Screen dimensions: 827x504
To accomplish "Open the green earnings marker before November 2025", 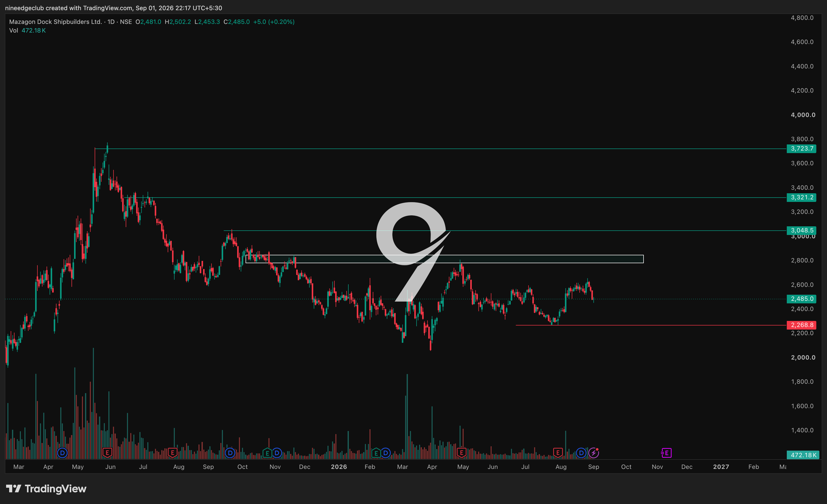I will pos(267,453).
